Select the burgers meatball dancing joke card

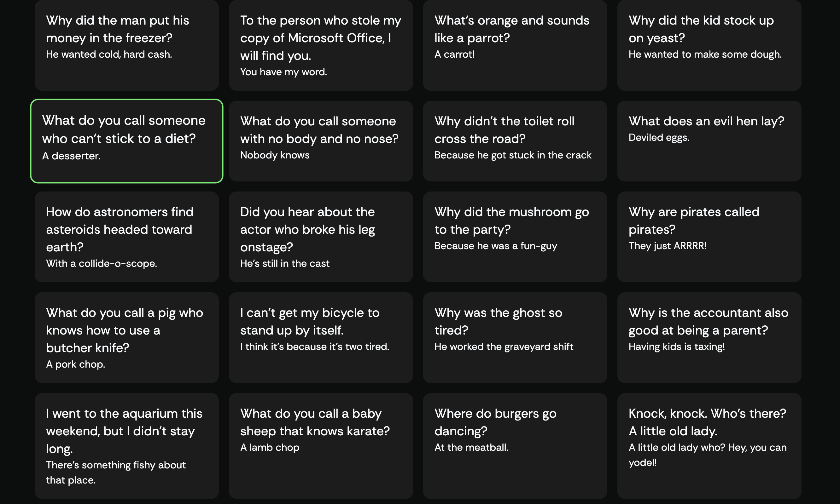(x=515, y=446)
